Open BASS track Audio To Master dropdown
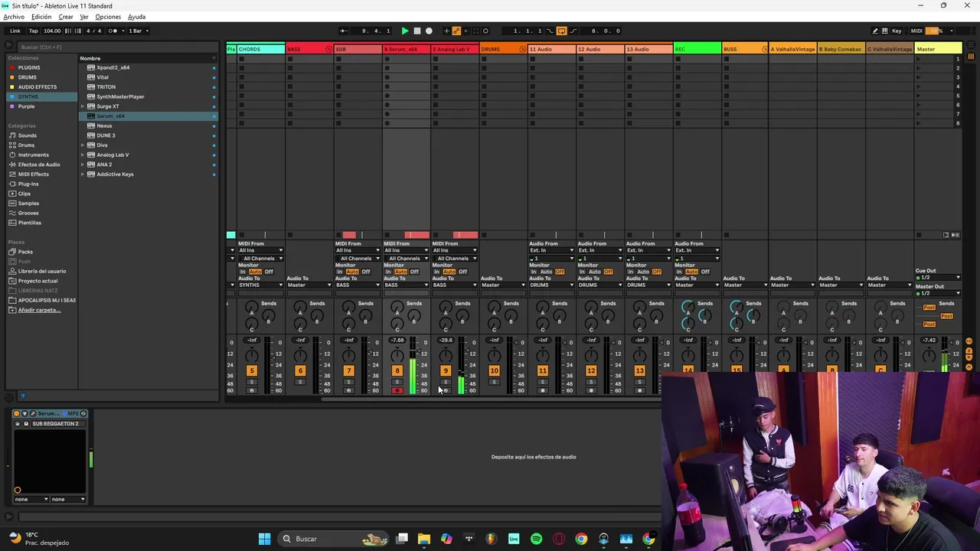 coord(309,285)
